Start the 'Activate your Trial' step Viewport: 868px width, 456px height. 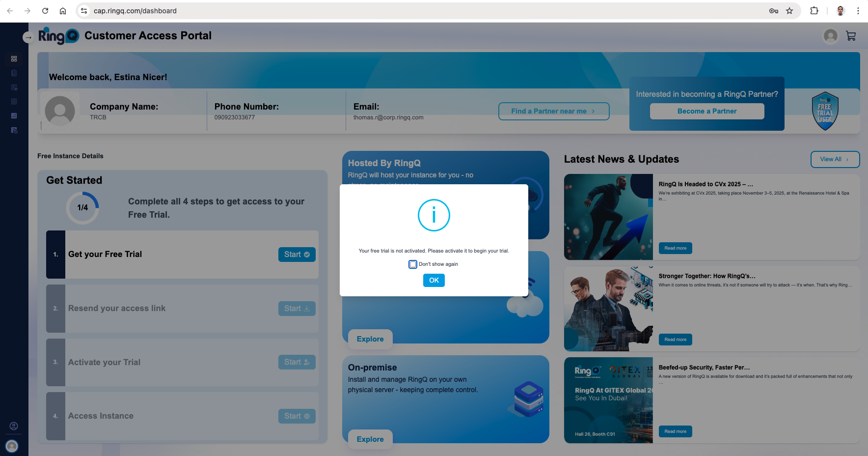(x=297, y=362)
